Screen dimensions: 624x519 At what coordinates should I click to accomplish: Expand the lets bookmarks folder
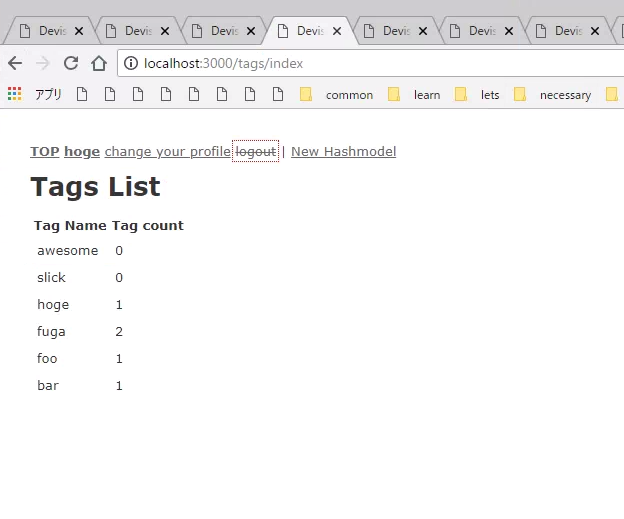[x=478, y=95]
